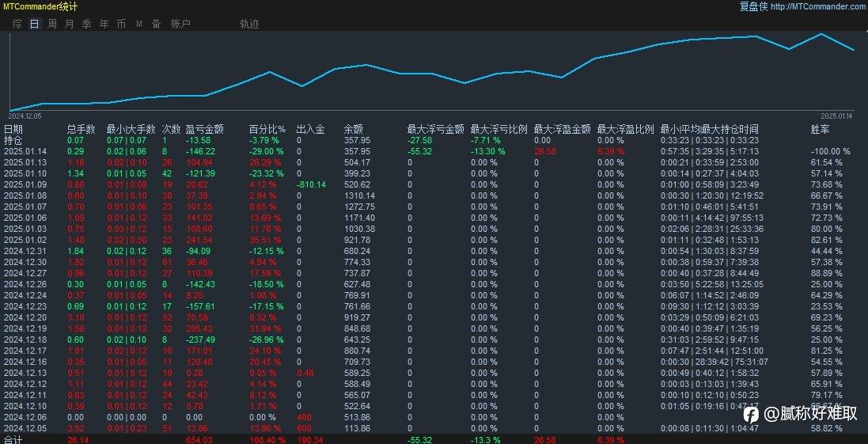This screenshot has height=444, width=868.
Task: Open the 账户 account tab
Action: pyautogui.click(x=180, y=24)
